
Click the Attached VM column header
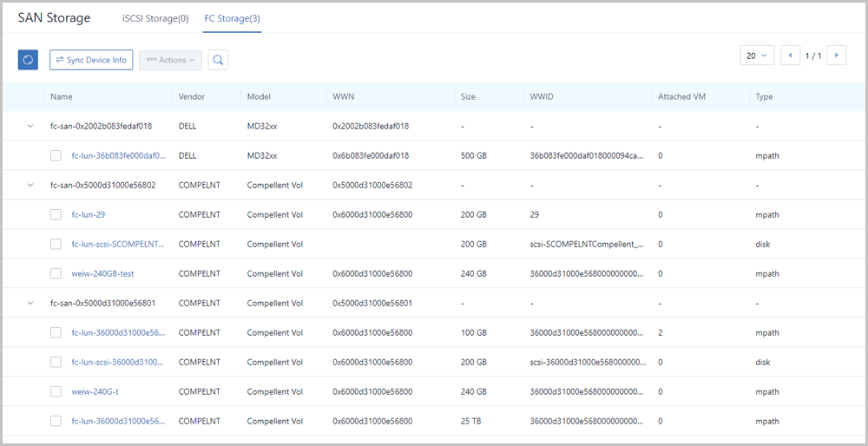click(x=682, y=97)
